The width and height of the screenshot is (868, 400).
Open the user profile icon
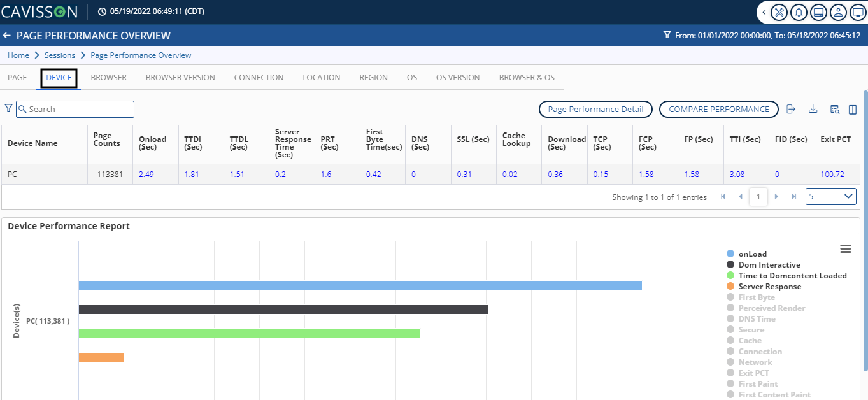[x=838, y=12]
